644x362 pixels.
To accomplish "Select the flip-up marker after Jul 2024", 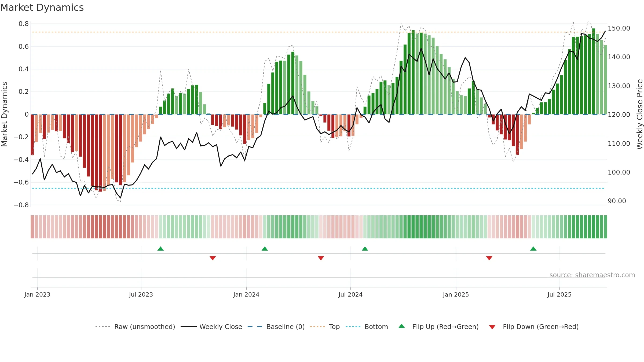I will pyautogui.click(x=365, y=249).
